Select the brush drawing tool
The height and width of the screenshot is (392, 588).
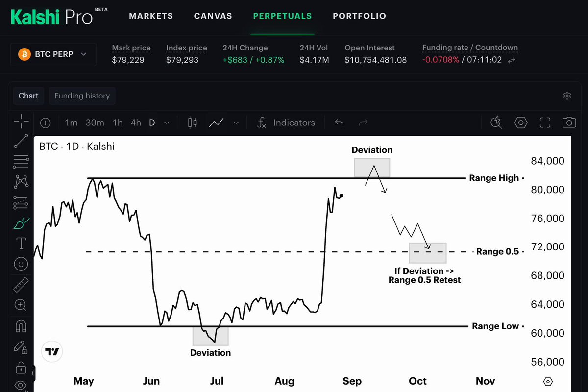(21, 223)
